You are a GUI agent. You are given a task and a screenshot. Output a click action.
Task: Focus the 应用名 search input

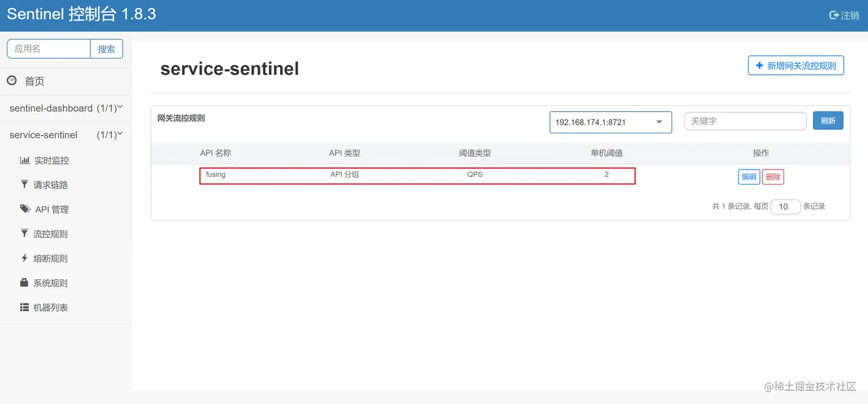(x=49, y=49)
